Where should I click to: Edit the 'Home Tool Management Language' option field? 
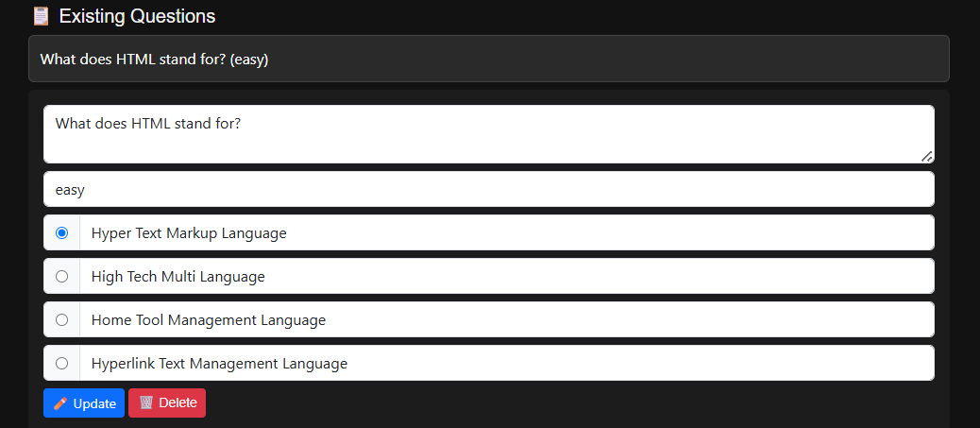[x=507, y=319]
